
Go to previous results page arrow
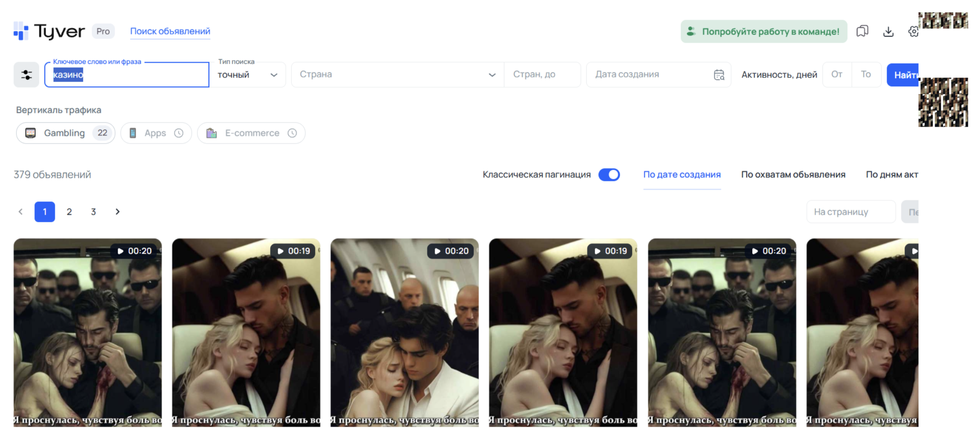point(20,211)
